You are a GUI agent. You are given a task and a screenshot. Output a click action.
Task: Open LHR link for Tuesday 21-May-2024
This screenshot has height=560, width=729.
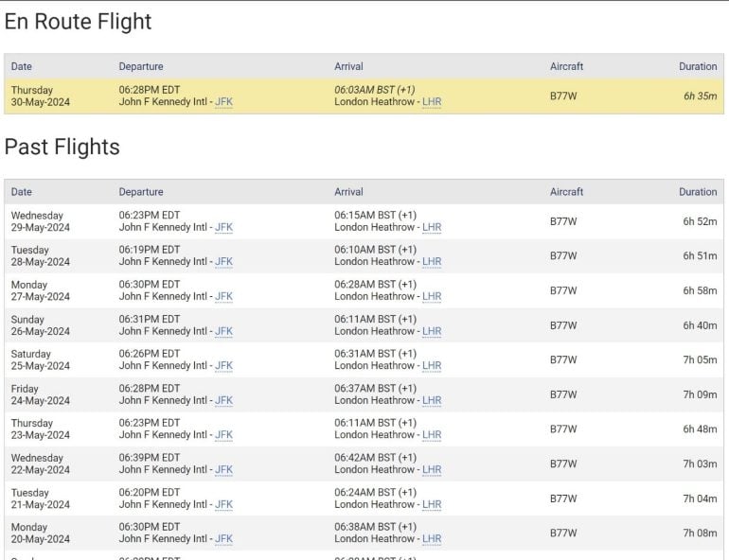tap(432, 505)
